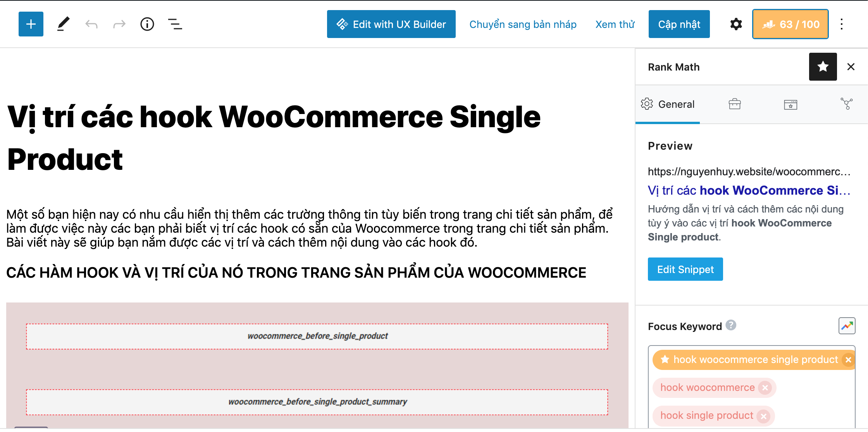Open the three-dot options menu
Image resolution: width=868 pixels, height=432 pixels.
pos(842,24)
